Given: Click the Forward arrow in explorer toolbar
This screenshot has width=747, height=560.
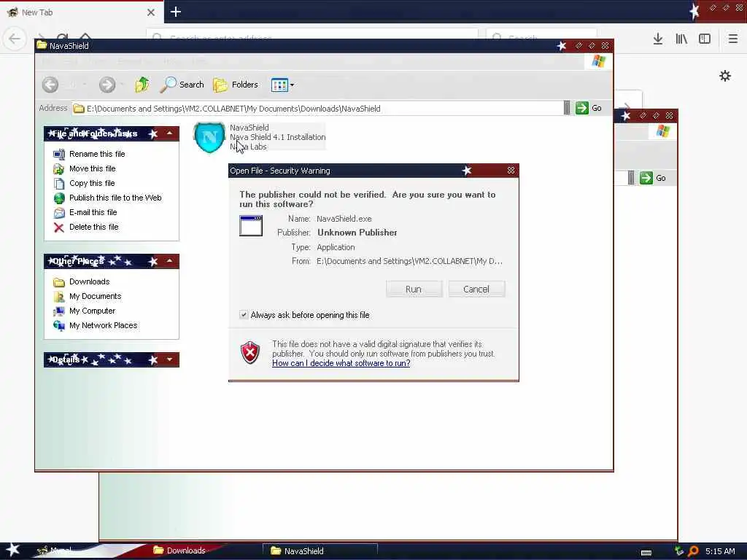Looking at the screenshot, I should tap(107, 85).
